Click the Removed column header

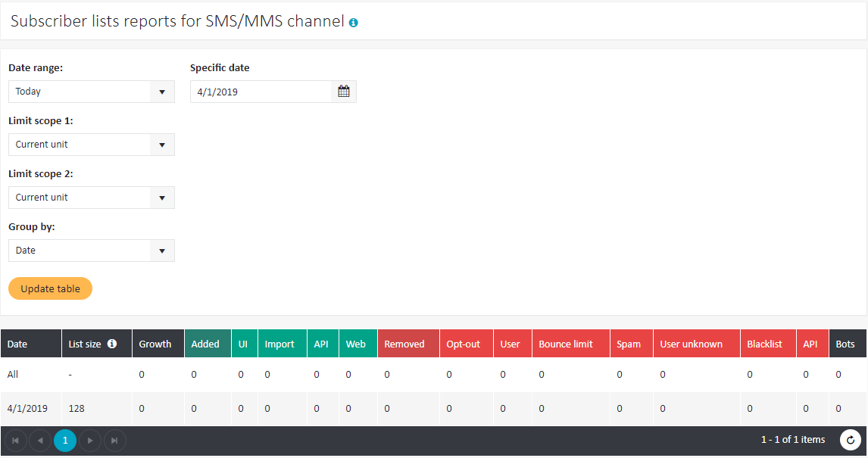click(404, 344)
